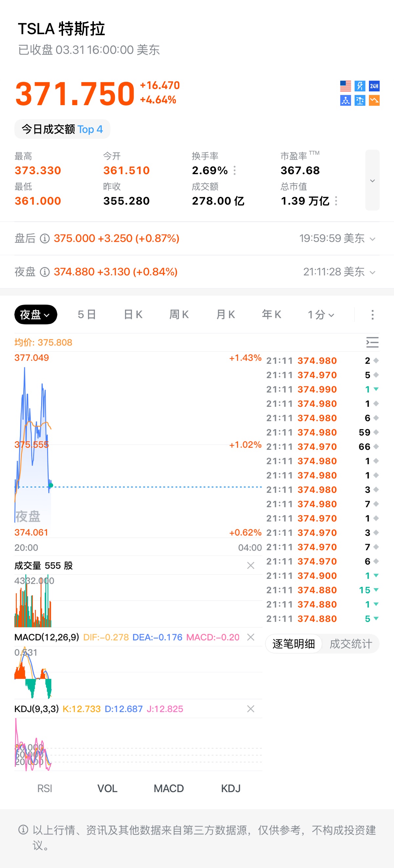
Task: Tap the 24H trading icon
Action: pos(374,86)
